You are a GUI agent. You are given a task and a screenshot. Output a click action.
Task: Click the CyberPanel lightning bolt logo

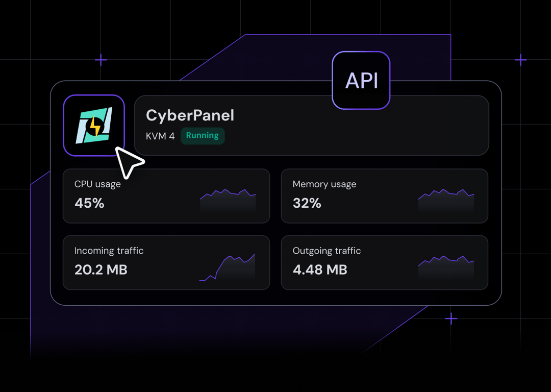(x=94, y=126)
